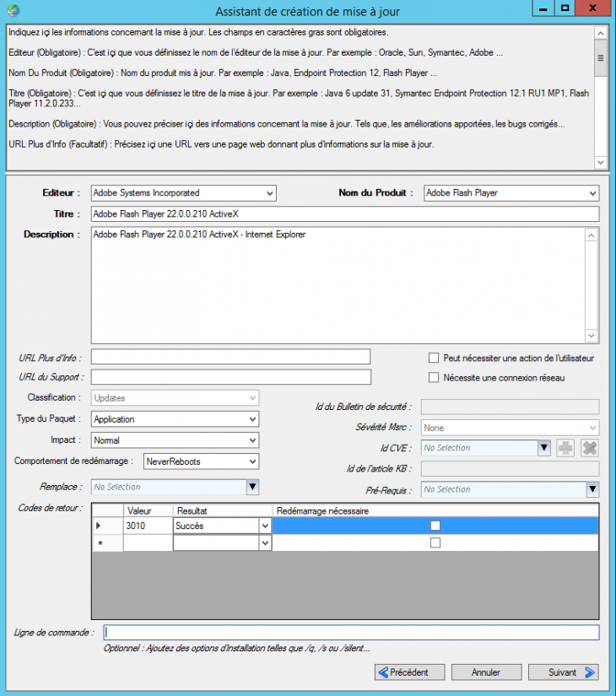Tick 'Peut nécessiter une action de l'utilisateur' checkbox
Image resolution: width=616 pixels, height=696 pixels.
click(434, 358)
